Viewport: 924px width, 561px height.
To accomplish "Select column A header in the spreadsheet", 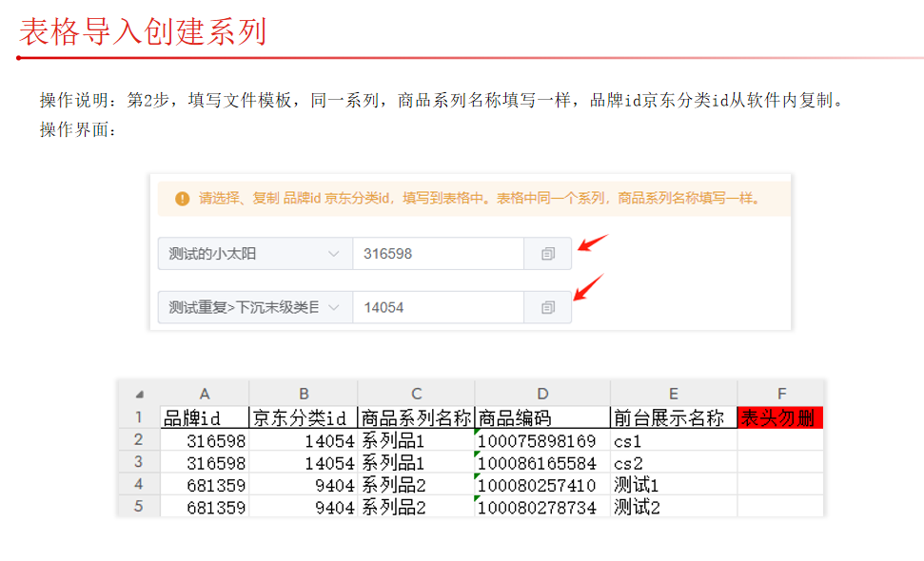I will [205, 394].
